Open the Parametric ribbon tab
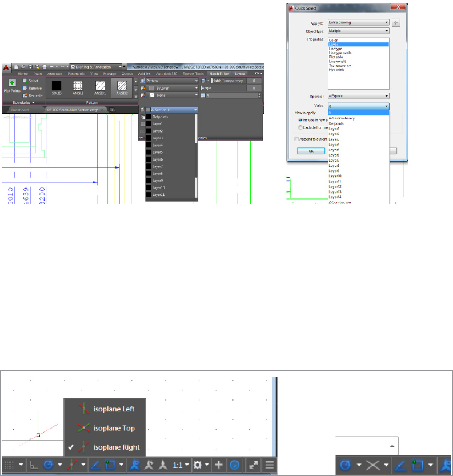 coord(76,74)
